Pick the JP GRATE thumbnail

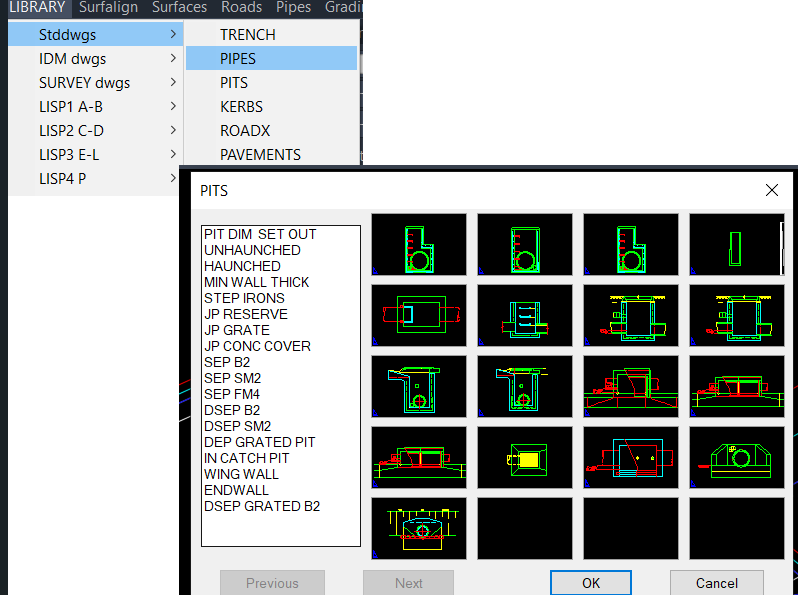tap(631, 316)
